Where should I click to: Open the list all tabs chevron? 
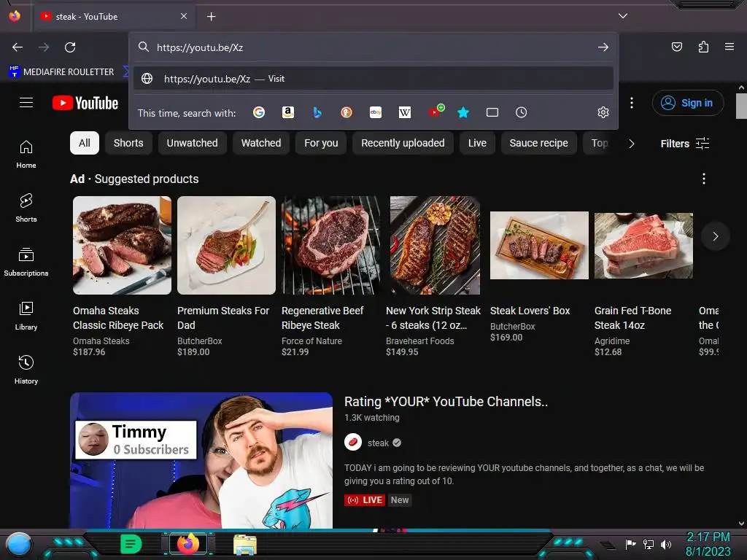623,16
